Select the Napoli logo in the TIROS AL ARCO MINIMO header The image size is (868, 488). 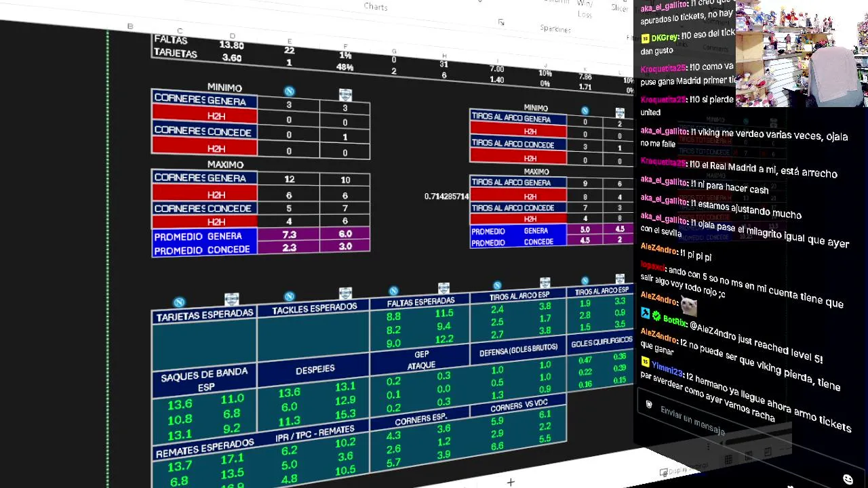585,110
